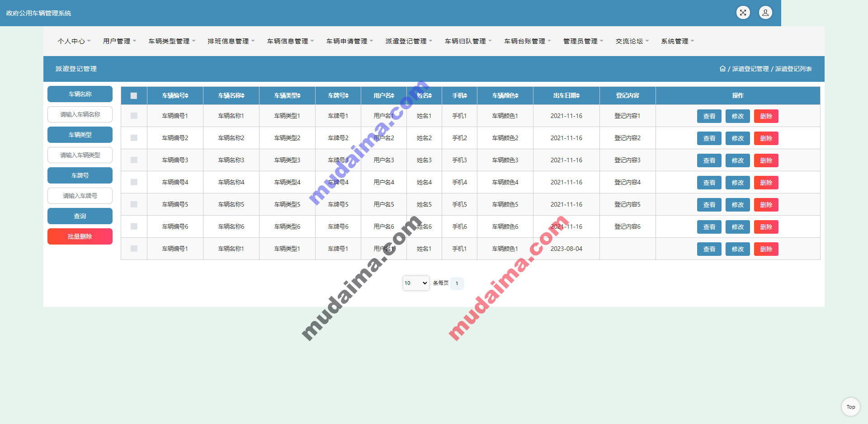
Task: View the 2023-08-04 record with 查看
Action: 709,249
